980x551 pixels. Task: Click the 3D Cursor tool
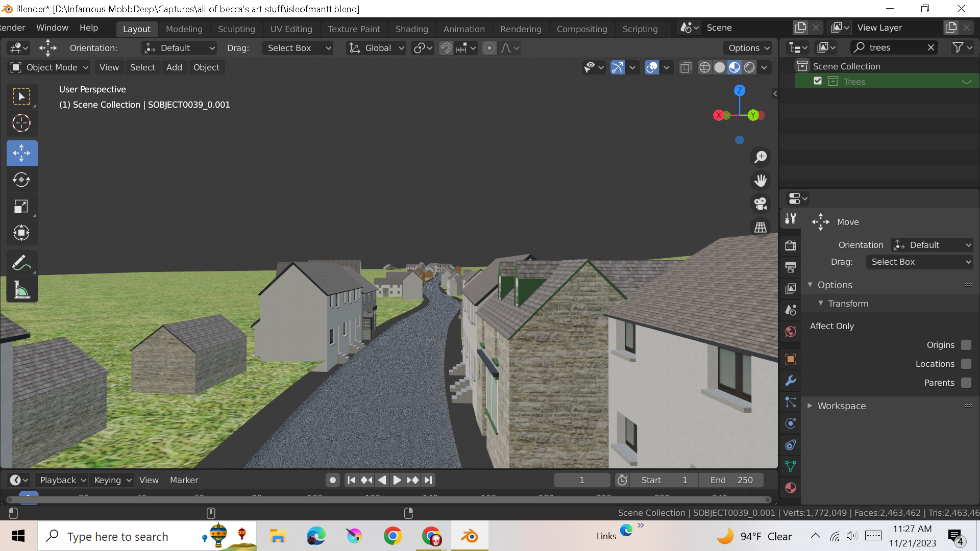coord(21,123)
